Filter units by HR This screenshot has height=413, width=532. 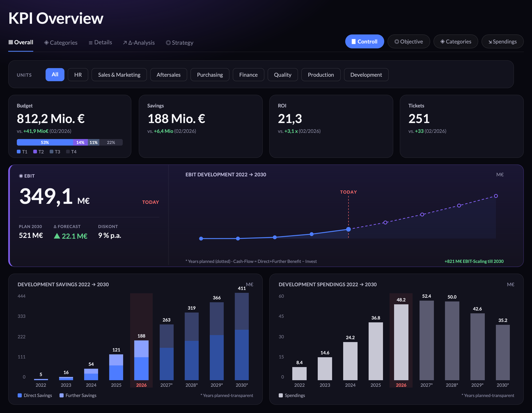pos(78,74)
